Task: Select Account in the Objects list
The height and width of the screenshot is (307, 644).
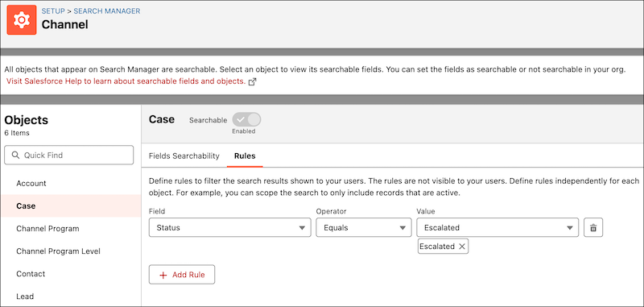Action: pos(71,183)
